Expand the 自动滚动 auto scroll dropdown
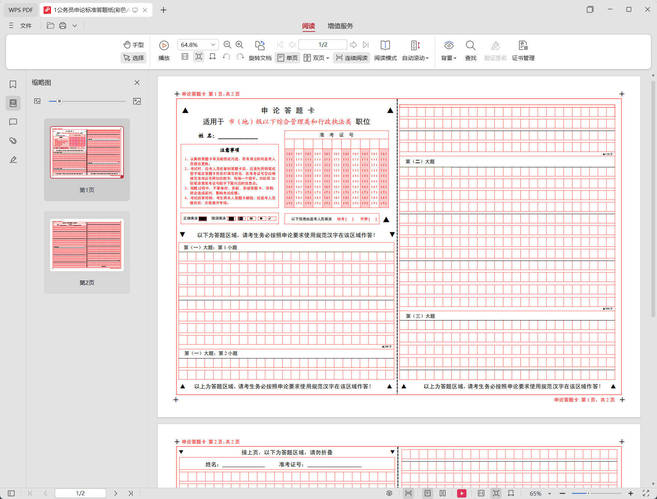This screenshot has height=499, width=657. click(x=428, y=58)
